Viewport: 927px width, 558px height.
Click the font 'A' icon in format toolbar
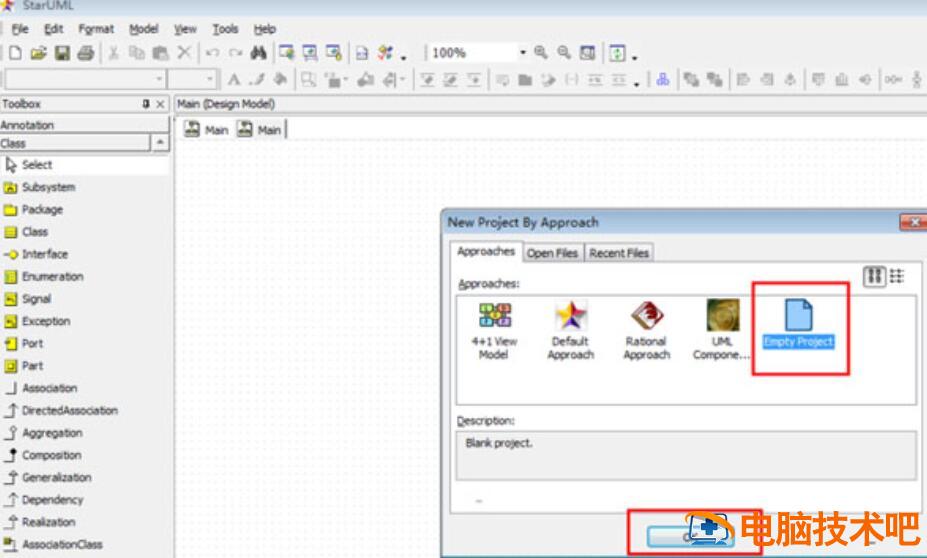234,79
